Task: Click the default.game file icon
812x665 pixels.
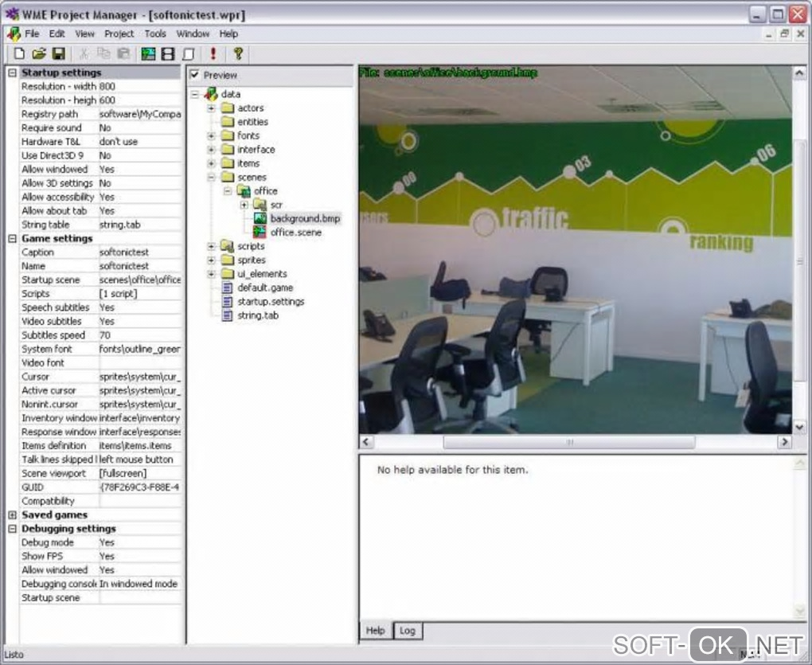Action: [227, 288]
